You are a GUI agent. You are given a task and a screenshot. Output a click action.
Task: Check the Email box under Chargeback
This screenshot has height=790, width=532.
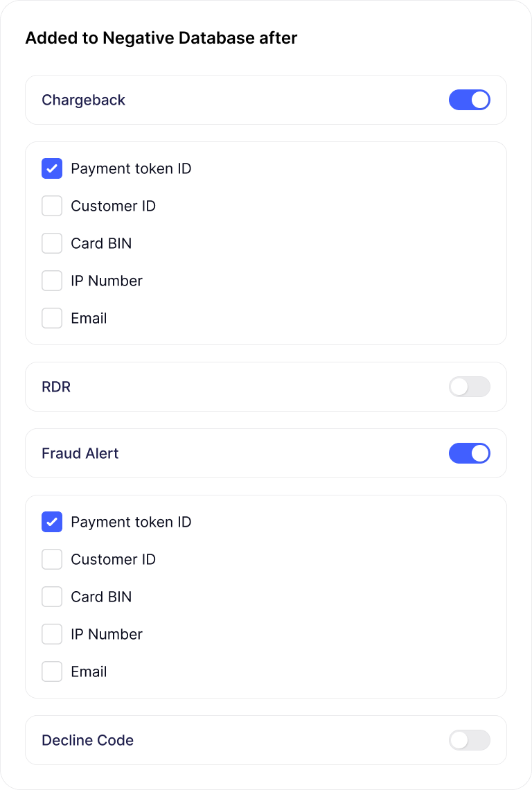click(x=52, y=318)
